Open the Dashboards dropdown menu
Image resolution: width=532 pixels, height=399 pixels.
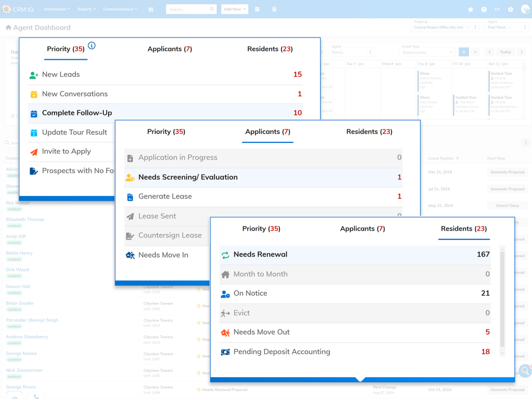(57, 9)
